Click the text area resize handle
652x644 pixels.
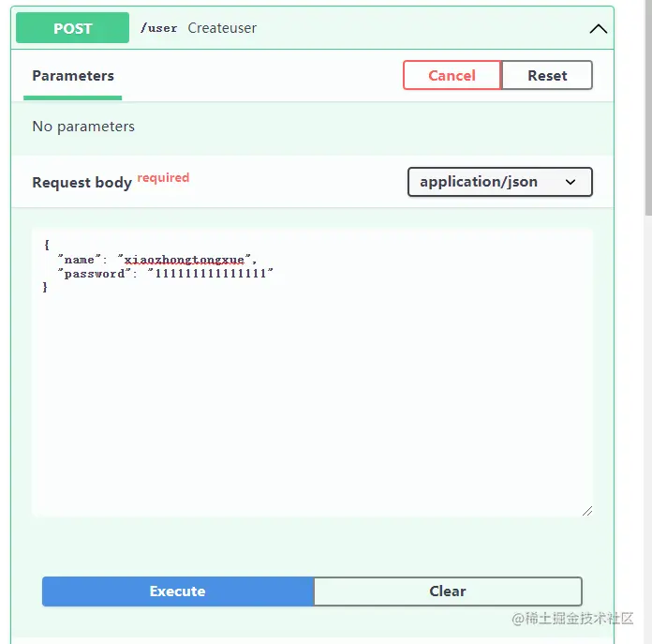point(587,511)
